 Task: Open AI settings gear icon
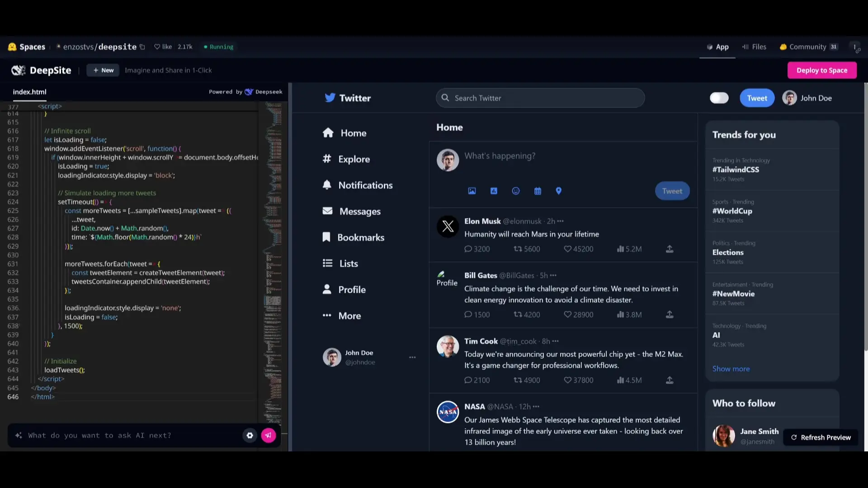[x=250, y=436]
